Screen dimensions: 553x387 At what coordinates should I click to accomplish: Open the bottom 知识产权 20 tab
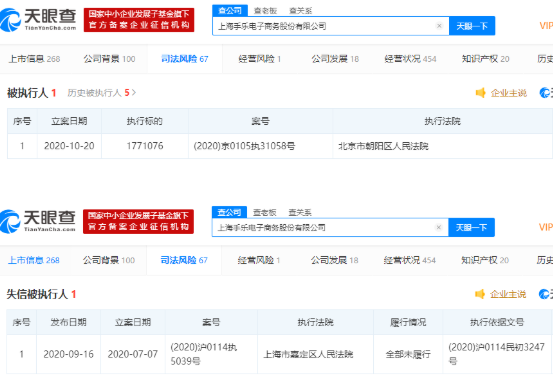(x=485, y=260)
